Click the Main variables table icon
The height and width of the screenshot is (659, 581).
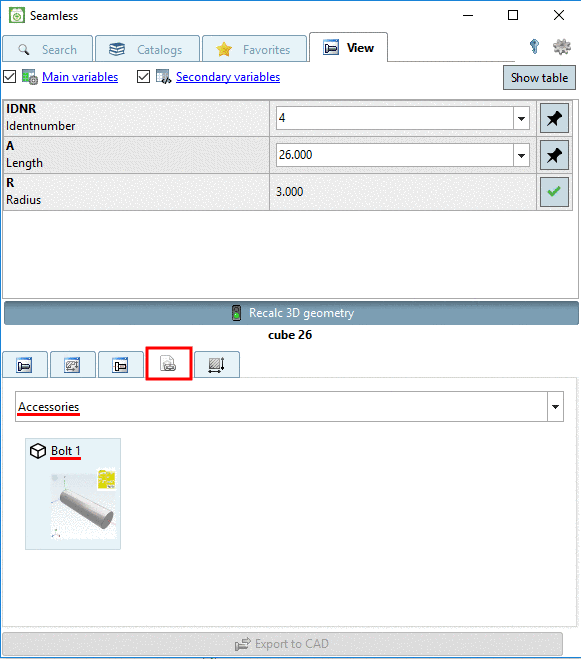pos(30,77)
